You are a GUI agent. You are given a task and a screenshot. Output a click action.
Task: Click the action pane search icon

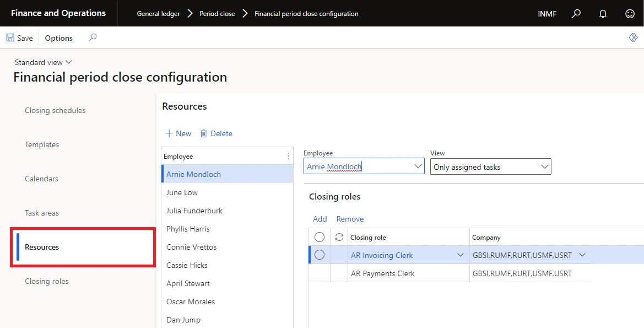click(93, 38)
